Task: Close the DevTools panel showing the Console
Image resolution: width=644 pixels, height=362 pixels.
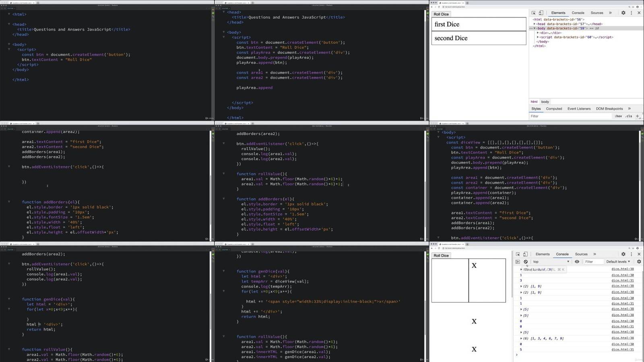Action: point(639,254)
